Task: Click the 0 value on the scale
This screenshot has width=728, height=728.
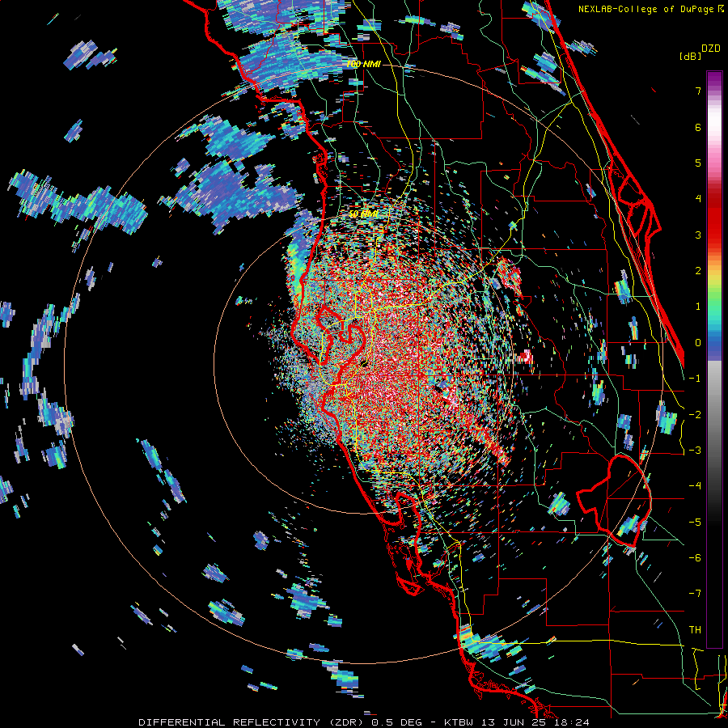Action: pyautogui.click(x=698, y=343)
